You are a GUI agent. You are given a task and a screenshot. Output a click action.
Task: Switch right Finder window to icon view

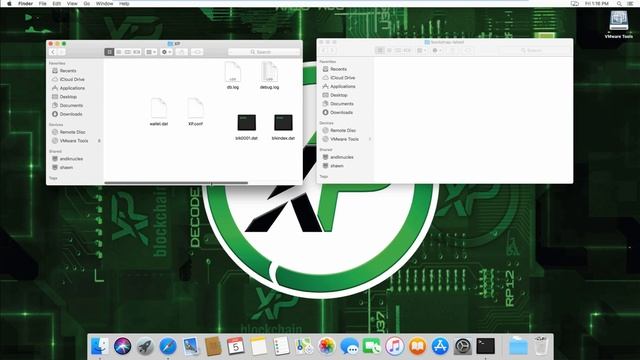(x=380, y=51)
